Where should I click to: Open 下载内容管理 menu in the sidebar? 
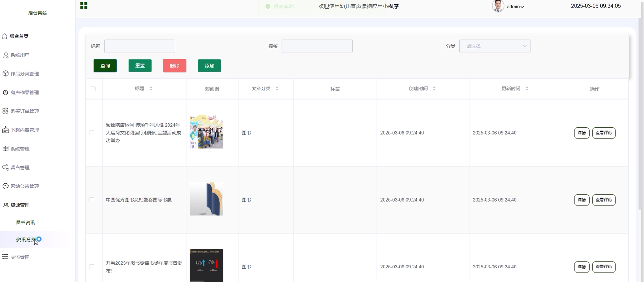click(x=25, y=130)
